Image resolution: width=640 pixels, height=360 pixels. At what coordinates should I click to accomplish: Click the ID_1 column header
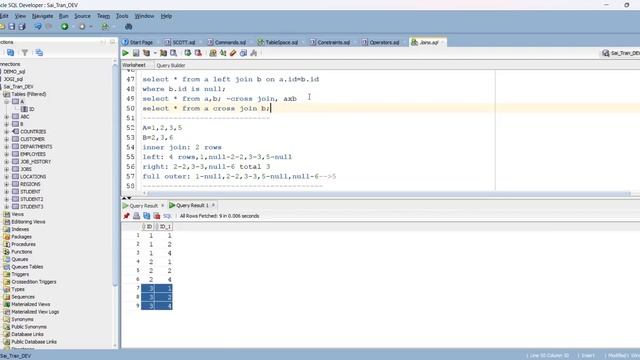[x=164, y=227]
